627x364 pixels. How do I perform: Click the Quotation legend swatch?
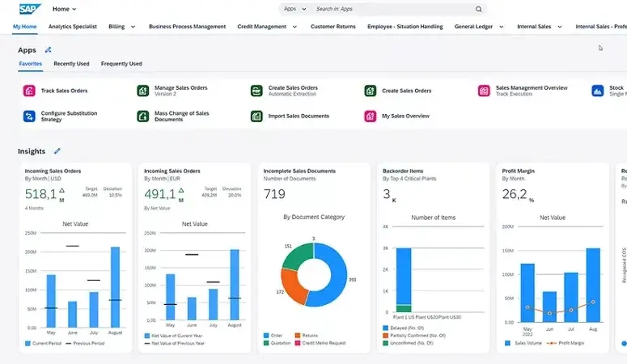point(266,343)
